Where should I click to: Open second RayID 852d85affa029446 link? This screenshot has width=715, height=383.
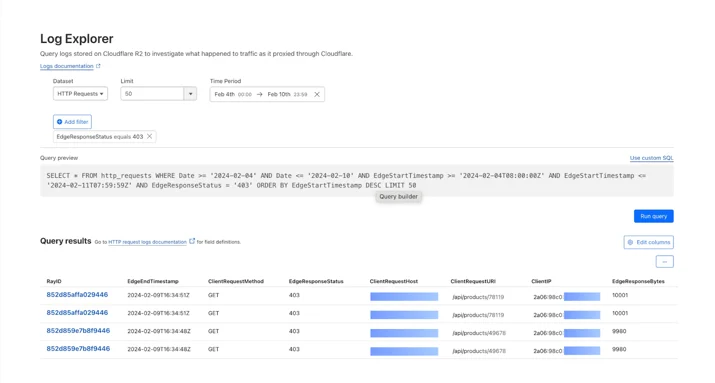pos(77,313)
